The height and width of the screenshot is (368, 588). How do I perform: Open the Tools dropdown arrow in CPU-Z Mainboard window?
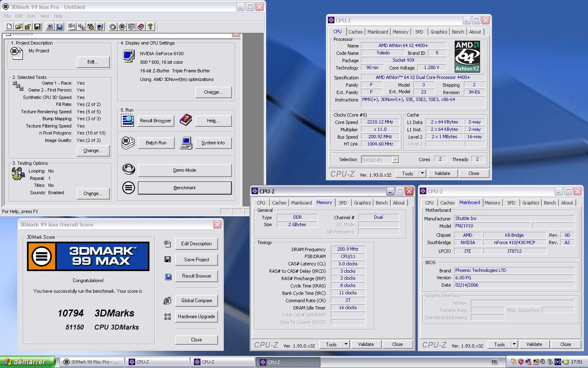click(514, 344)
